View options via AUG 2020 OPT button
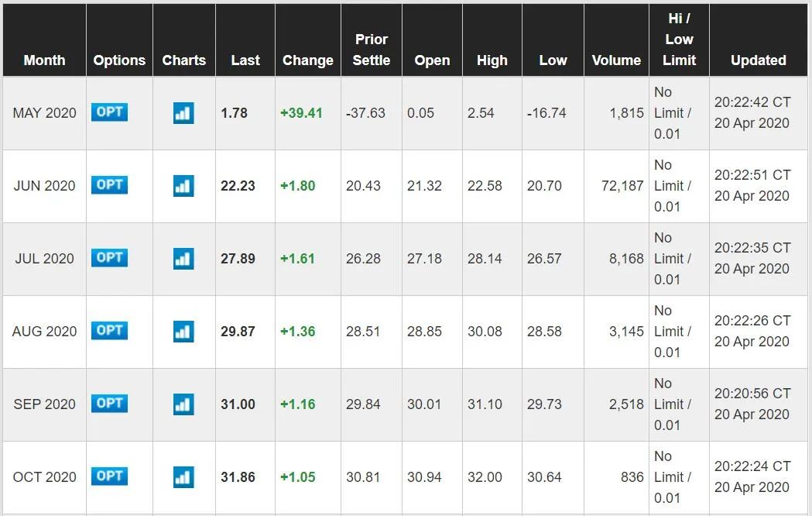Image resolution: width=812 pixels, height=516 pixels. (109, 331)
